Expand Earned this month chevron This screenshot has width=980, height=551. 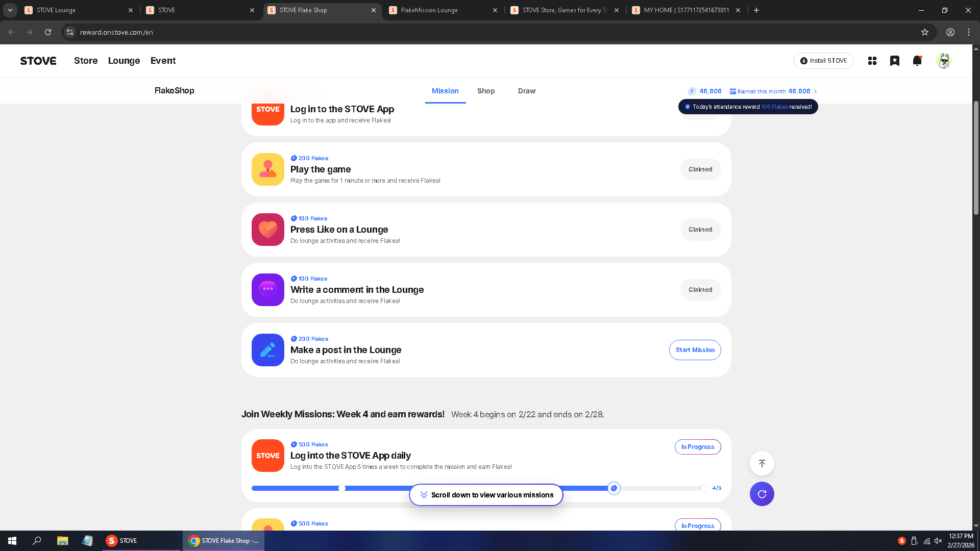815,91
